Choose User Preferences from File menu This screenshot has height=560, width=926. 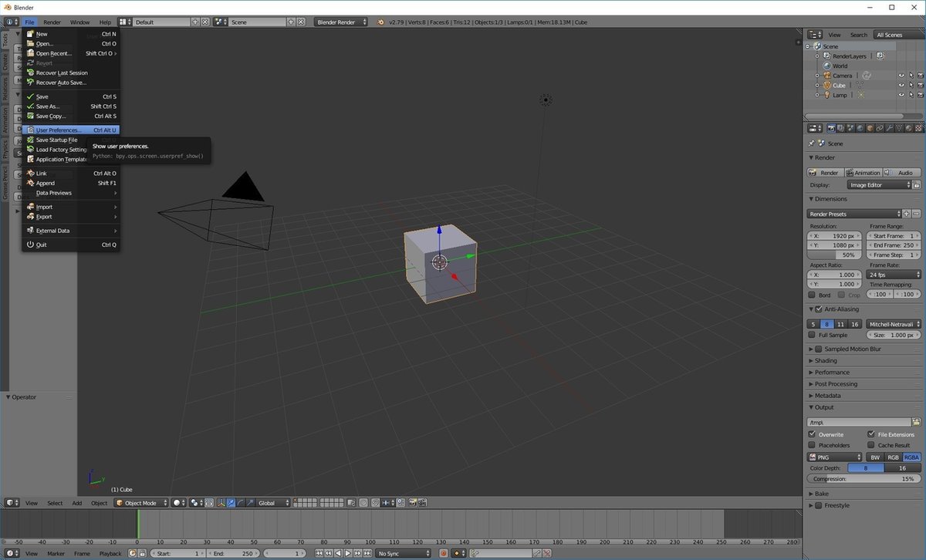click(71, 130)
